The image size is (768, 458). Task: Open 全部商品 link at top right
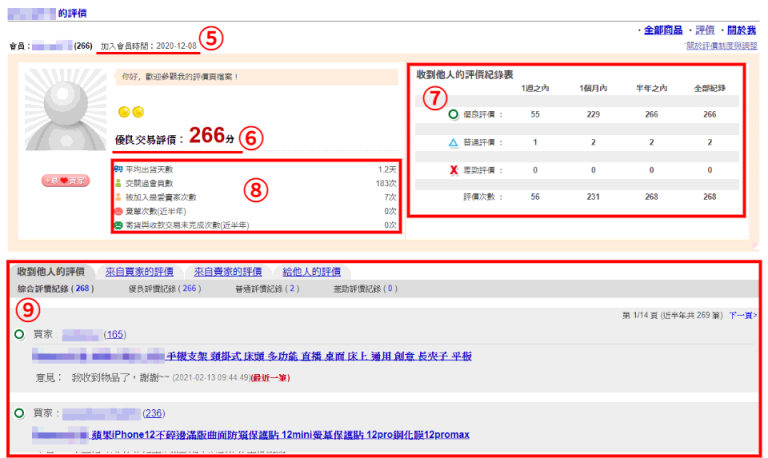coord(662,31)
